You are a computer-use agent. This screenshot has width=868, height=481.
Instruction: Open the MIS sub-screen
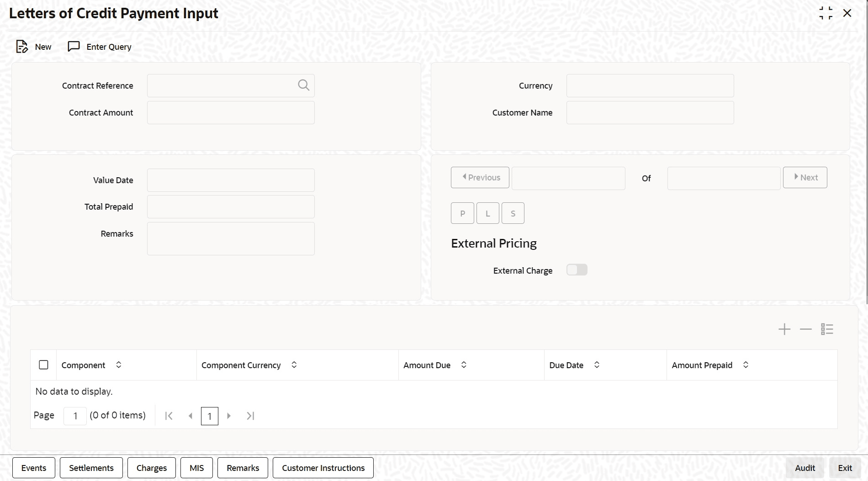click(197, 468)
